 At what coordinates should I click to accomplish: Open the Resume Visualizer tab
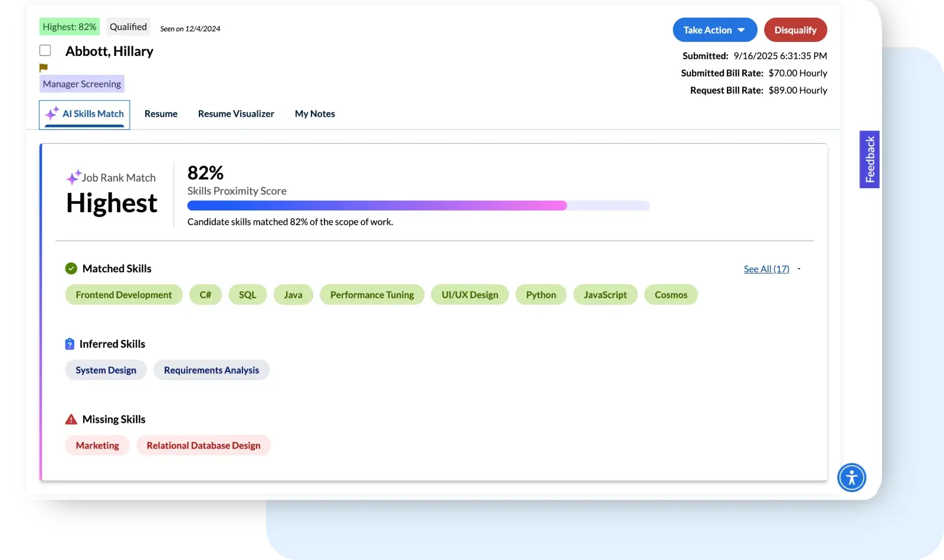(x=236, y=114)
